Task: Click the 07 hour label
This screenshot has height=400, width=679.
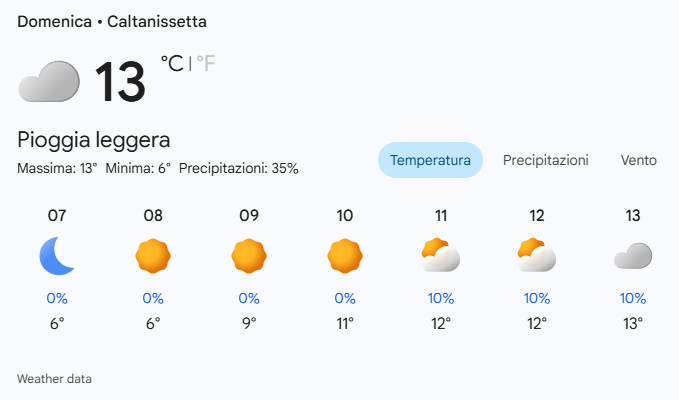Action: point(57,215)
